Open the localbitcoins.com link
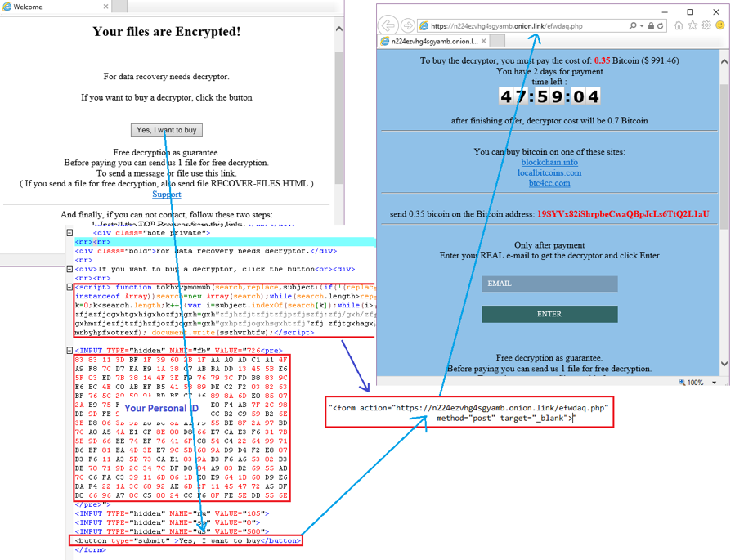The image size is (735, 560). (x=549, y=173)
